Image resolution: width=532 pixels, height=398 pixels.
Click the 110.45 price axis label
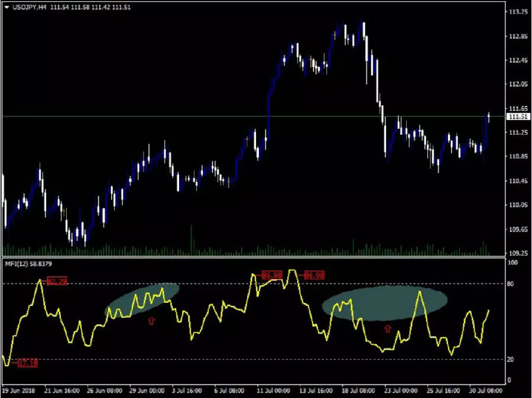point(518,181)
